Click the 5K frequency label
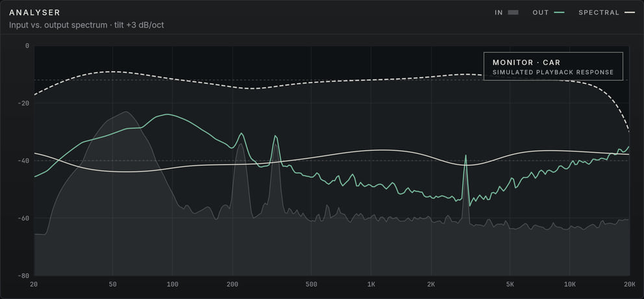The height and width of the screenshot is (299, 644). [x=510, y=284]
